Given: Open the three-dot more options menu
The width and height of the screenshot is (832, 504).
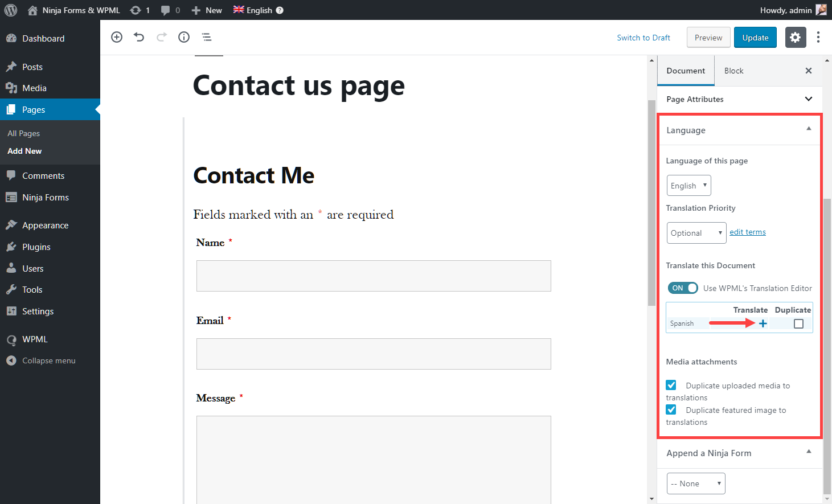Looking at the screenshot, I should coord(818,38).
